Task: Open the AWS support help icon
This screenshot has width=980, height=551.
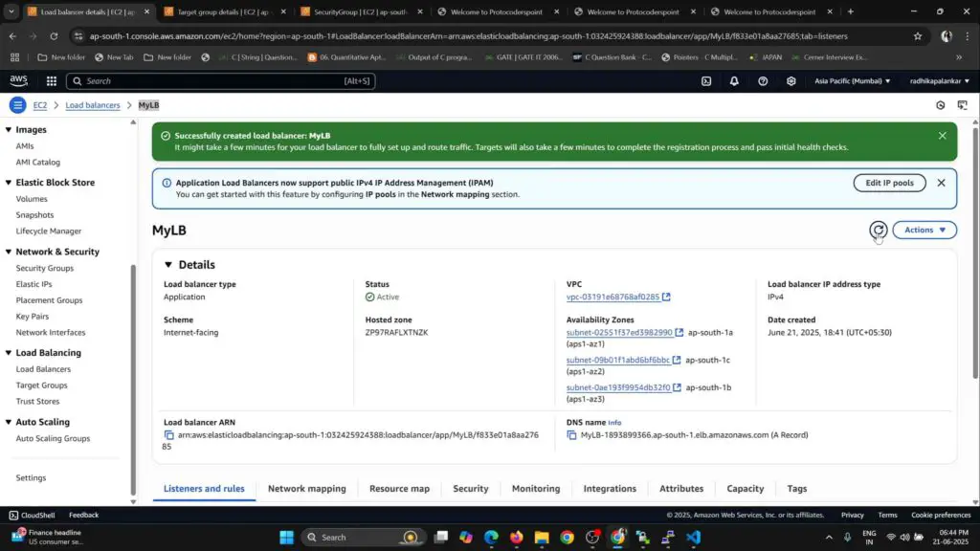Action: click(763, 80)
